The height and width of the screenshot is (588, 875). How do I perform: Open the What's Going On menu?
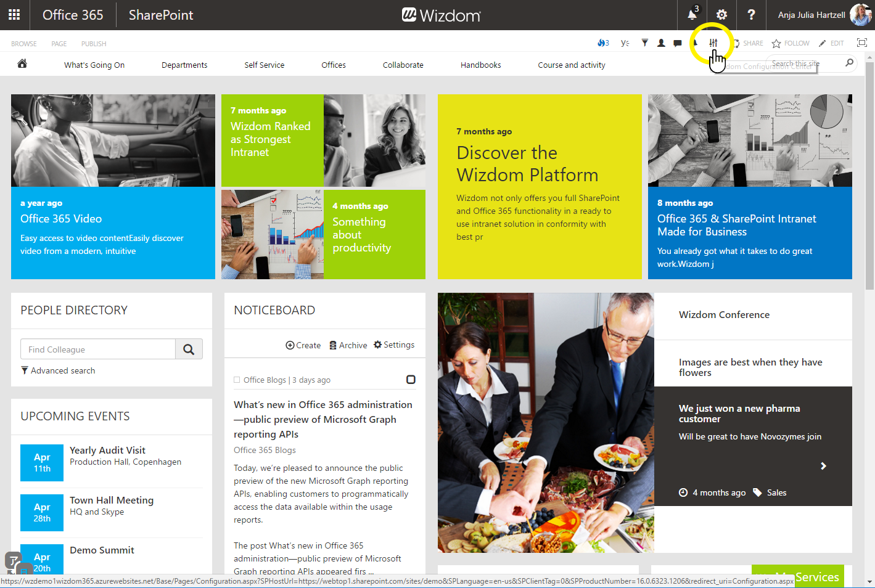pyautogui.click(x=94, y=65)
